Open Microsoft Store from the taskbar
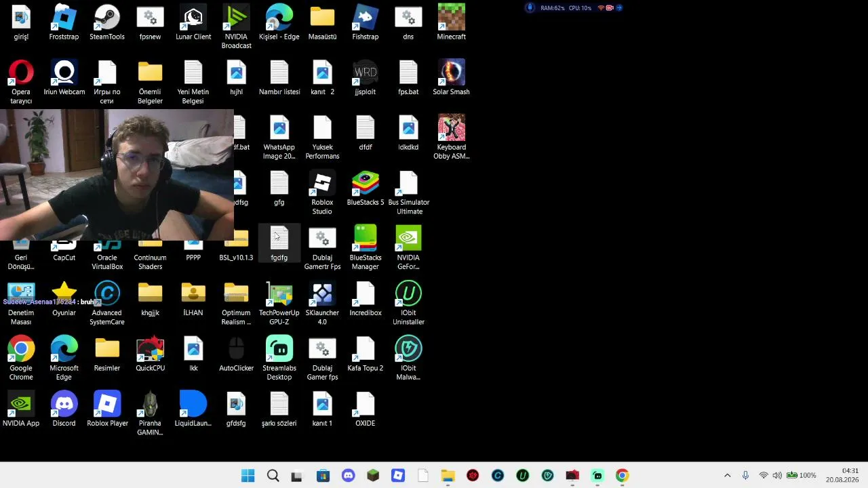Viewport: 868px width, 488px height. click(x=323, y=476)
